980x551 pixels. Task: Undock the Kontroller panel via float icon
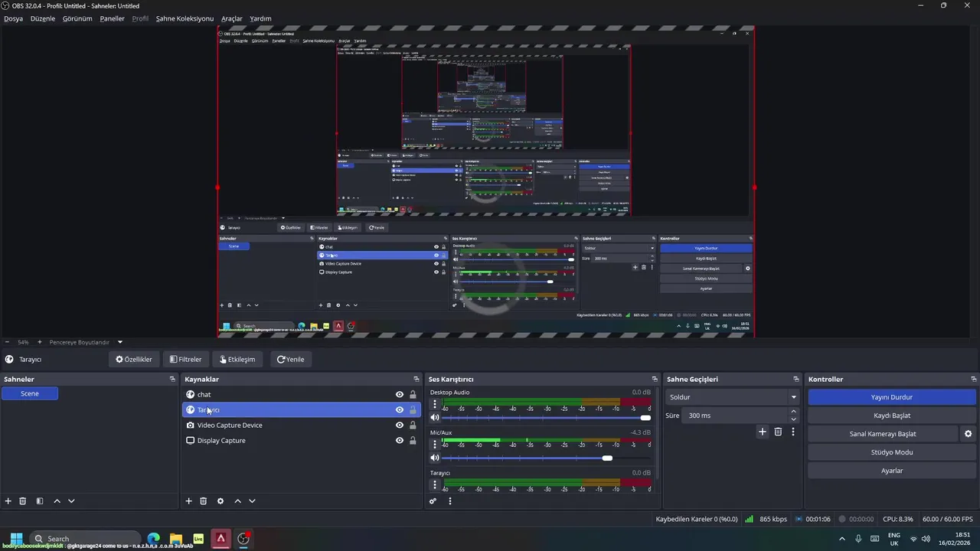pyautogui.click(x=974, y=380)
